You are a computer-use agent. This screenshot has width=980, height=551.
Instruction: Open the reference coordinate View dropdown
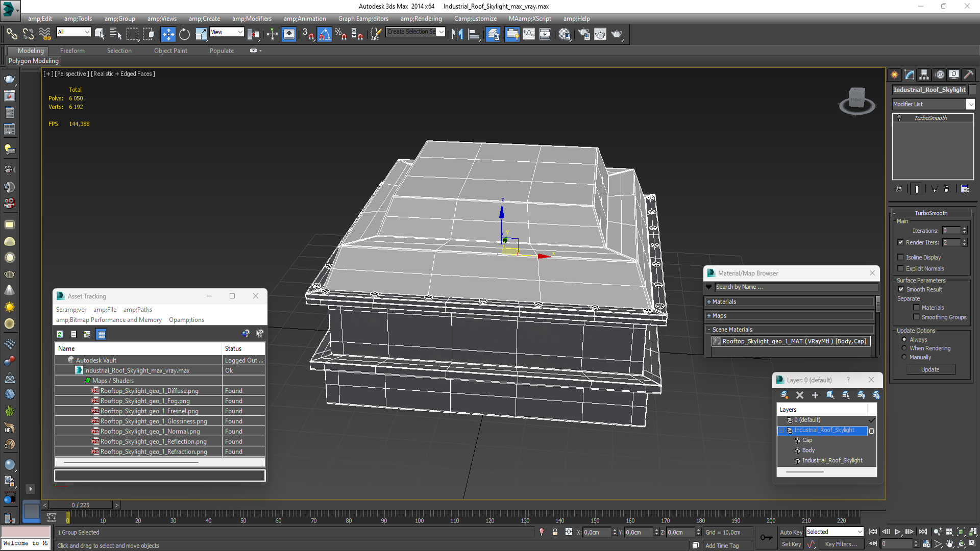[x=227, y=32]
